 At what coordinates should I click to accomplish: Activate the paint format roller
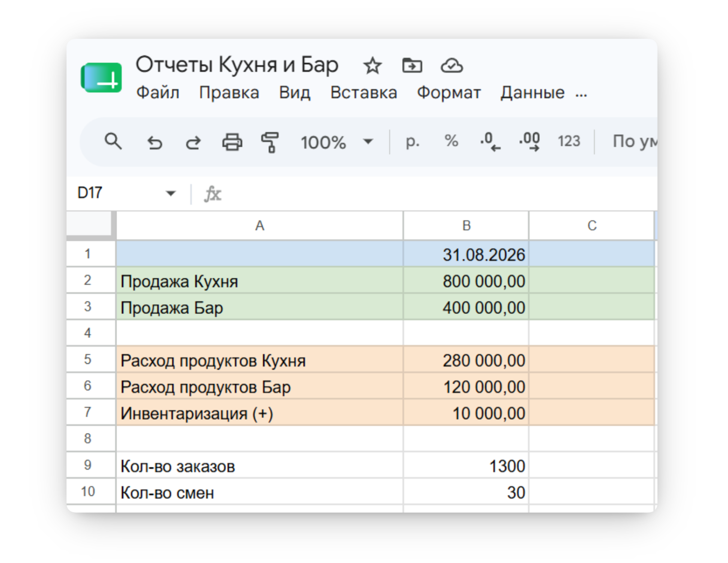270,143
